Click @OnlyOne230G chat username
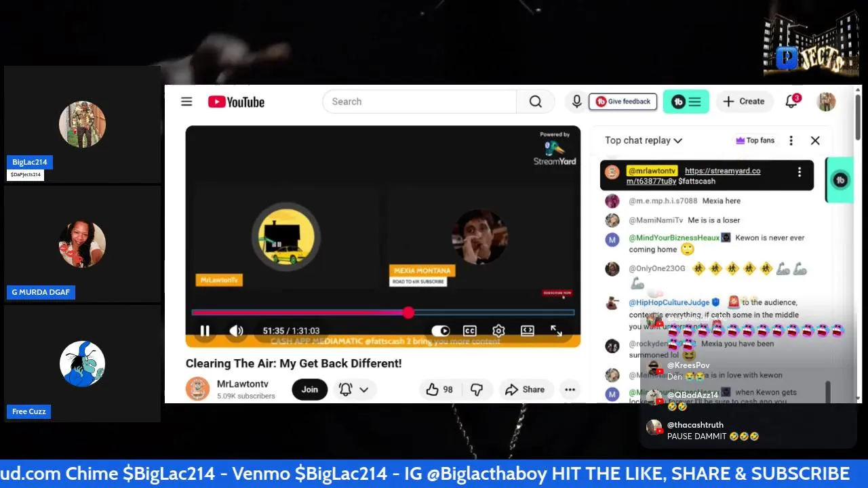 [656, 269]
